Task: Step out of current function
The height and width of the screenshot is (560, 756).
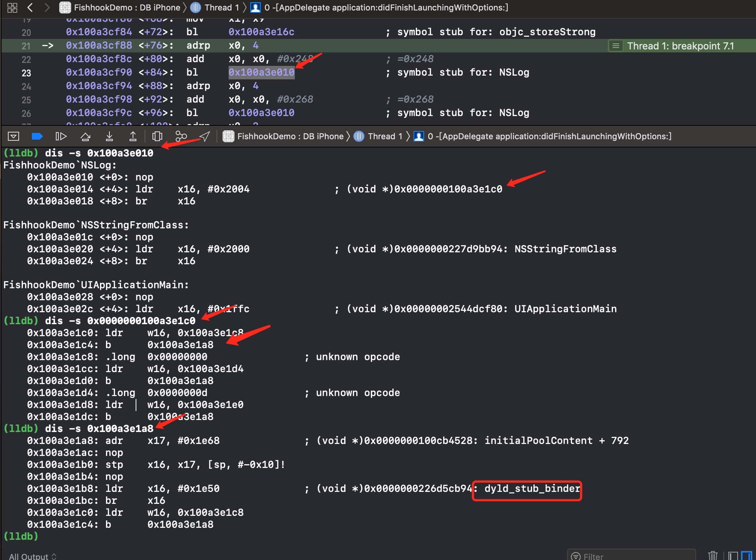Action: (x=133, y=136)
